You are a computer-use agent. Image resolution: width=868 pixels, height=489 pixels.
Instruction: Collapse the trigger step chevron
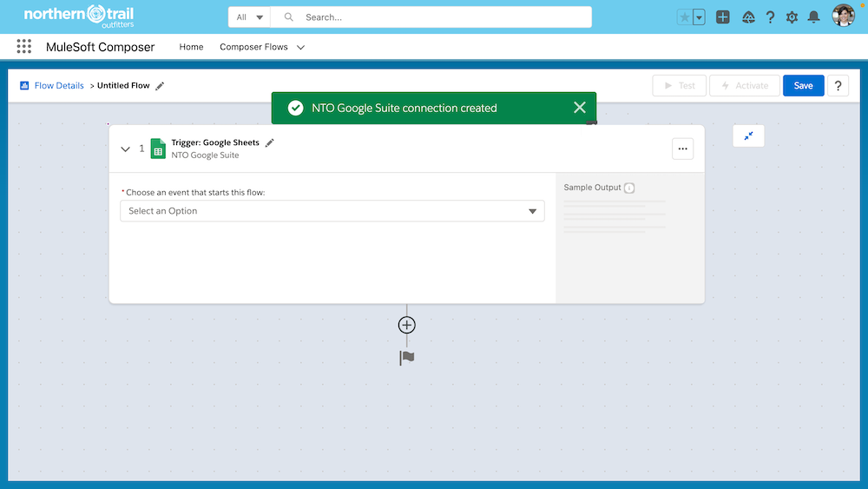126,149
